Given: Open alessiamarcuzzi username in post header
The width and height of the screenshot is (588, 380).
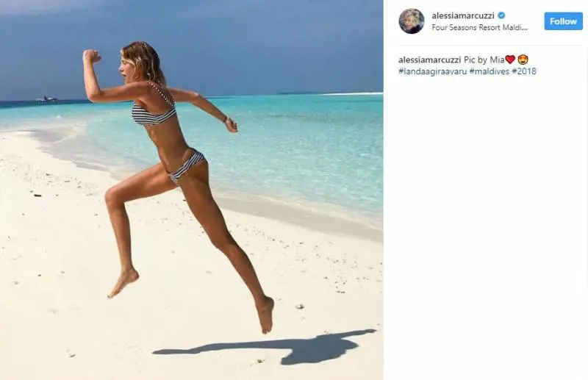Looking at the screenshot, I should tap(463, 15).
